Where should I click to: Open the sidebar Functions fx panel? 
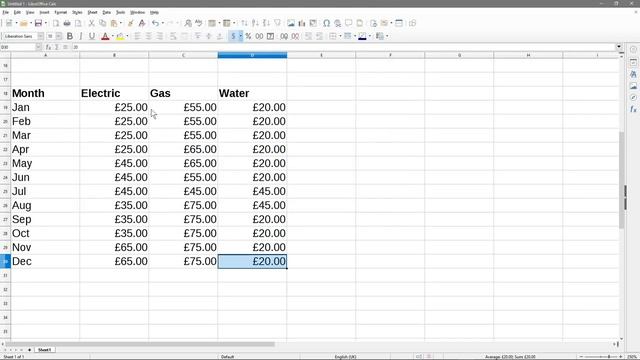click(633, 109)
